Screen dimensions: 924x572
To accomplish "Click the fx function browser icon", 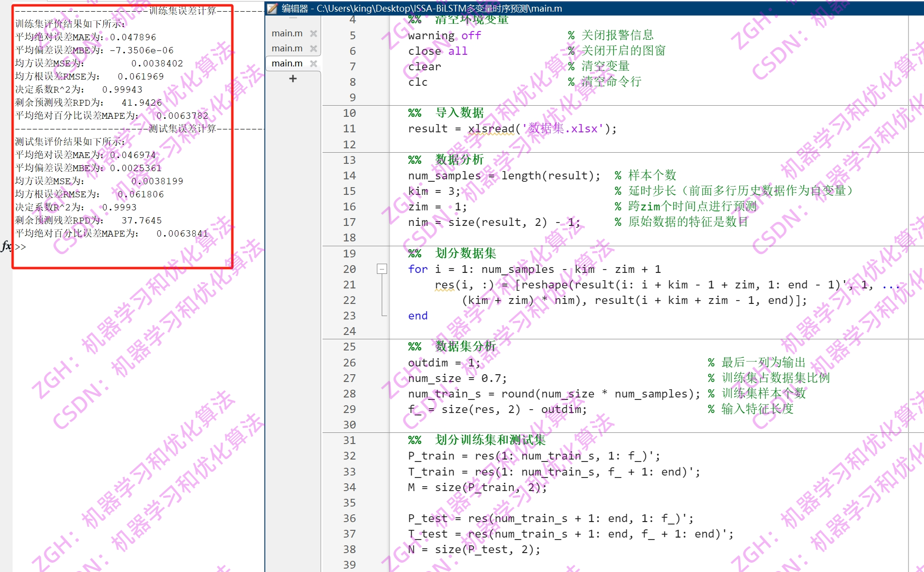I will (6, 246).
